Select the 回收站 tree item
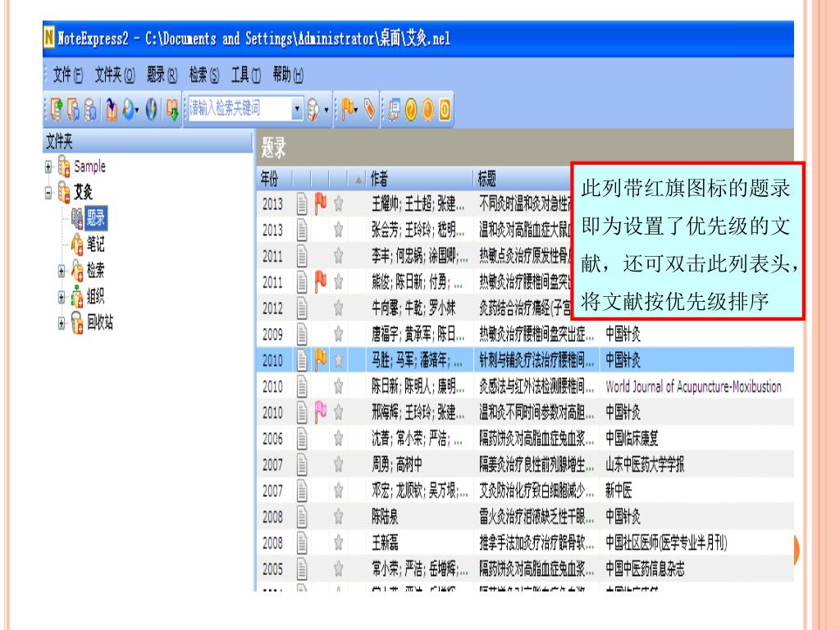Image resolution: width=840 pixels, height=630 pixels. tap(99, 322)
